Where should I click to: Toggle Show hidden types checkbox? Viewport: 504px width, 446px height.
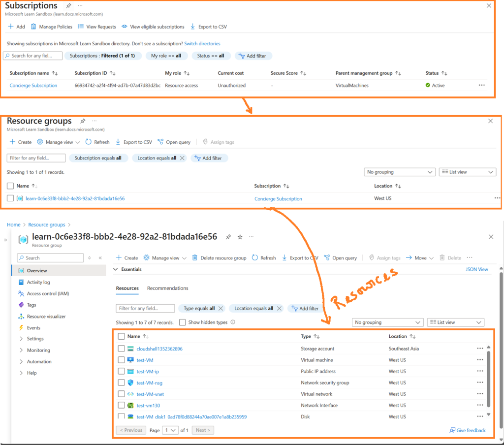coord(183,322)
